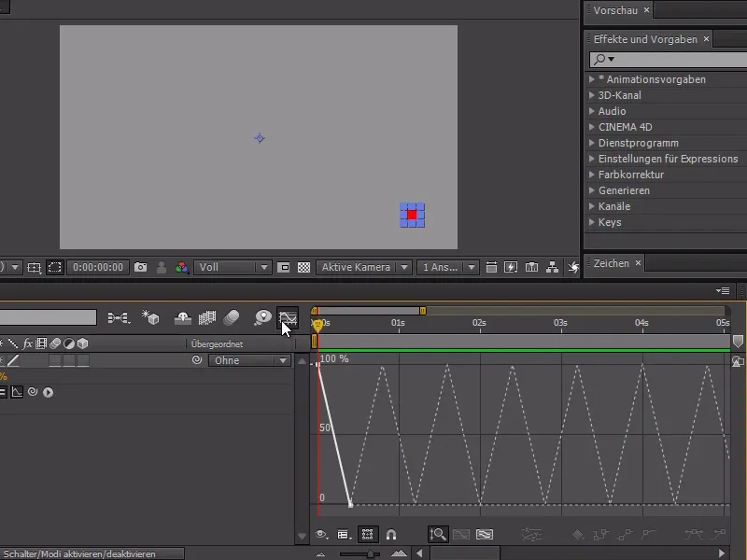Click Fit all graphs to view
747x560 pixels.
[485, 535]
